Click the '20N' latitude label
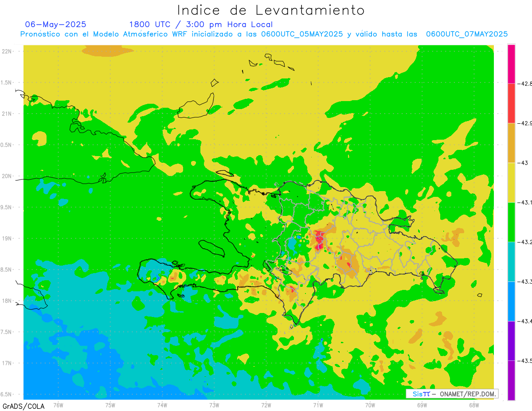Viewport: 532px width, 411px height. (7, 176)
